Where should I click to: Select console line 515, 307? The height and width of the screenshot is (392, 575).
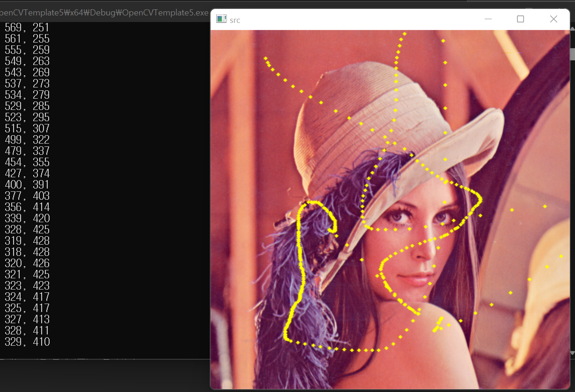(27, 129)
